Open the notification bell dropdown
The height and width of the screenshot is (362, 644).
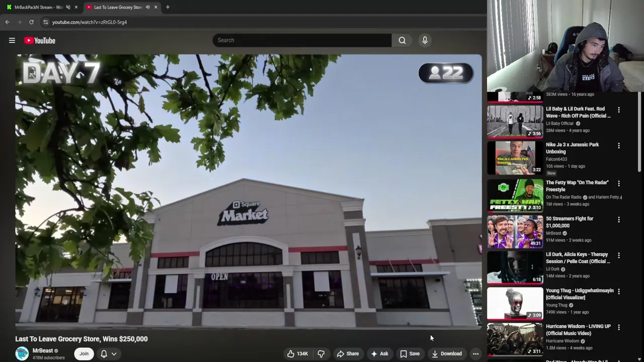109,354
